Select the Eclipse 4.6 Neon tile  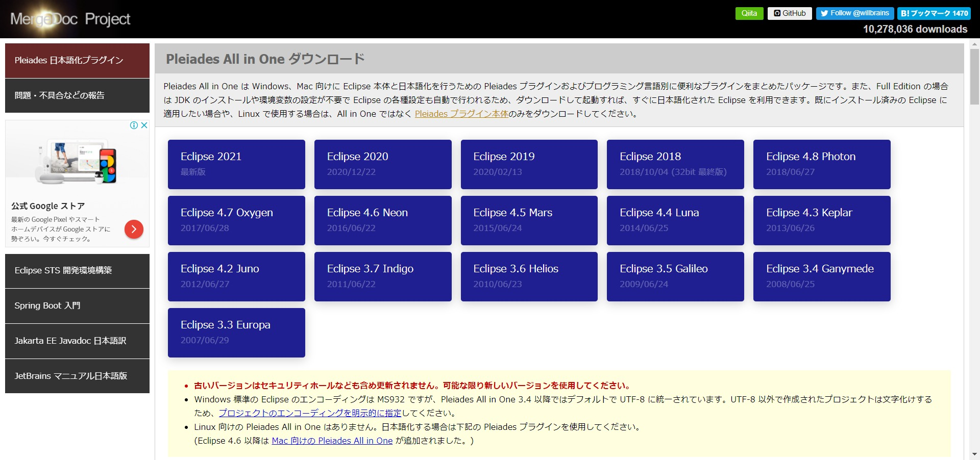click(383, 220)
